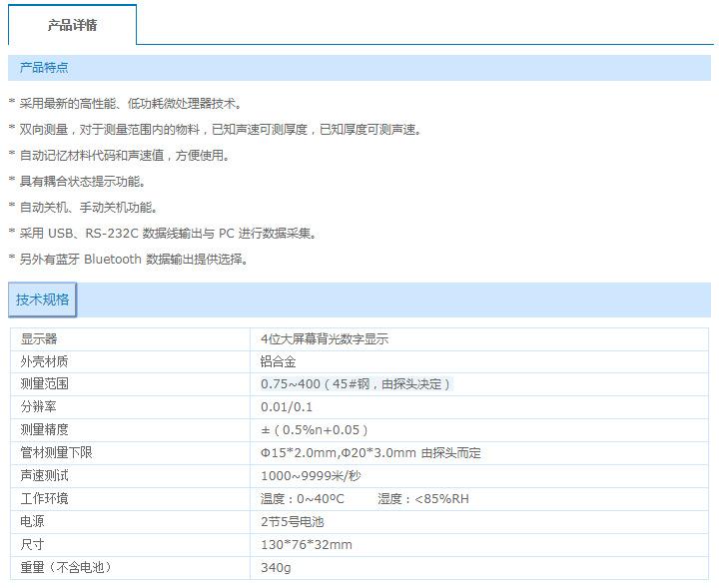Click the Bluetooth data output feature line
This screenshot has width=719, height=588.
pos(132,260)
